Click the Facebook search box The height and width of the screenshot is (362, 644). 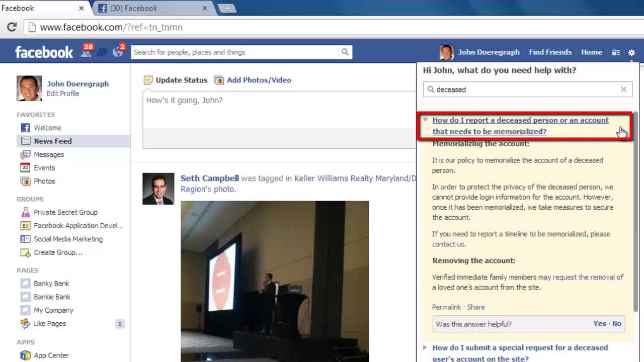click(x=235, y=52)
